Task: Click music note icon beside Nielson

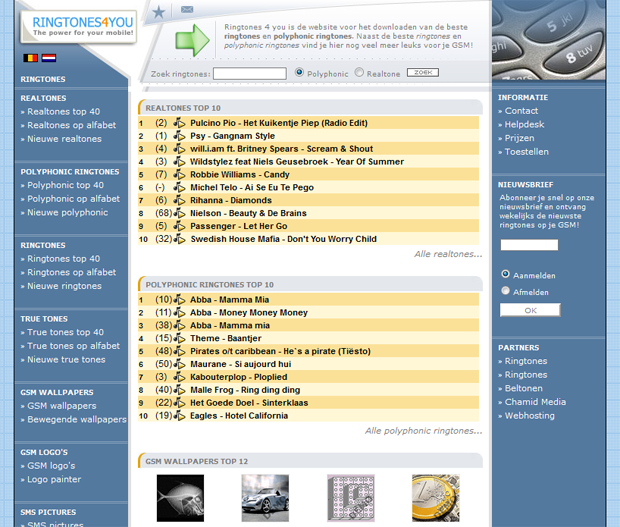Action: [179, 213]
